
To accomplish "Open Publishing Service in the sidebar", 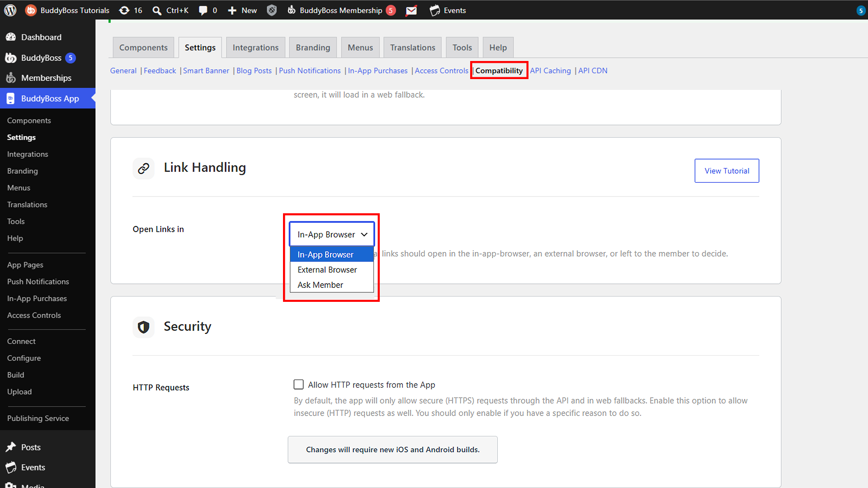I will pos(38,418).
